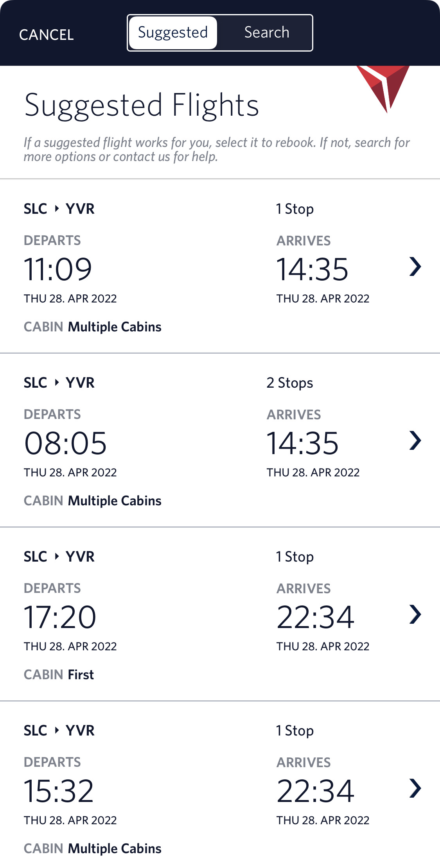Viewport: 440px width, 868px height.
Task: Select the Suggested tab
Action: tap(173, 33)
